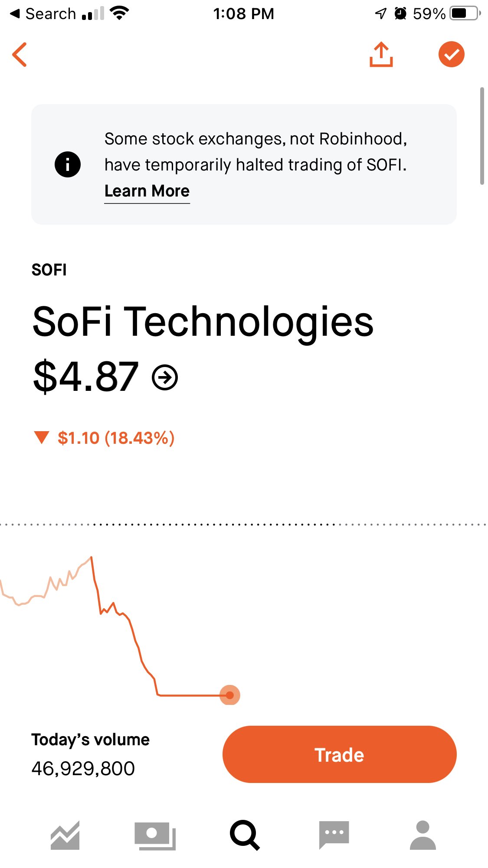
Task: Tap Today's volume figure
Action: pyautogui.click(x=83, y=769)
